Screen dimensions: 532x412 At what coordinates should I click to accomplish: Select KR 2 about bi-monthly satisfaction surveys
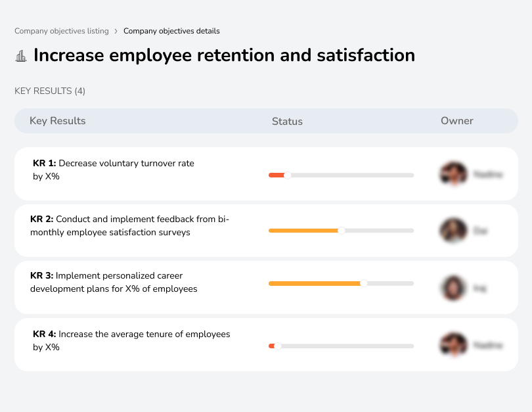129,225
